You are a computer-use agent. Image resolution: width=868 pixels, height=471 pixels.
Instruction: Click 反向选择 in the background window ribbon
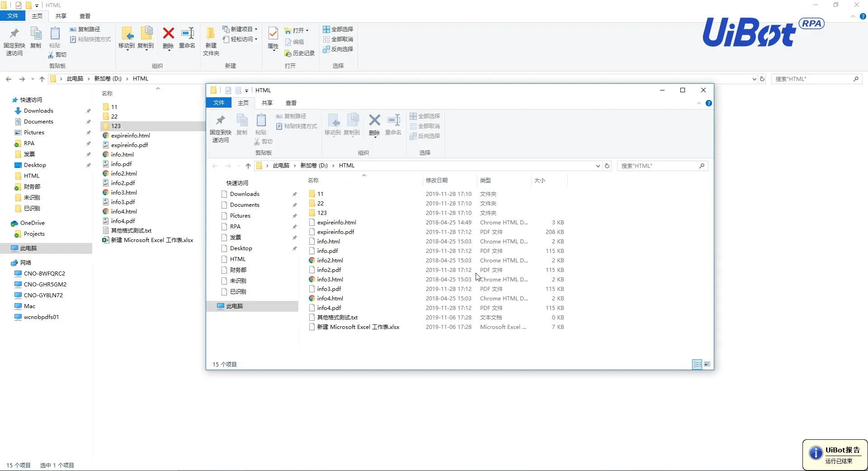point(338,49)
